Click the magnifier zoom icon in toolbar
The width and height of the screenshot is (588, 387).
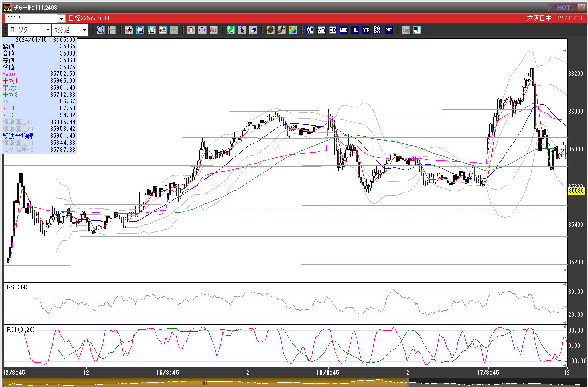pos(101,30)
